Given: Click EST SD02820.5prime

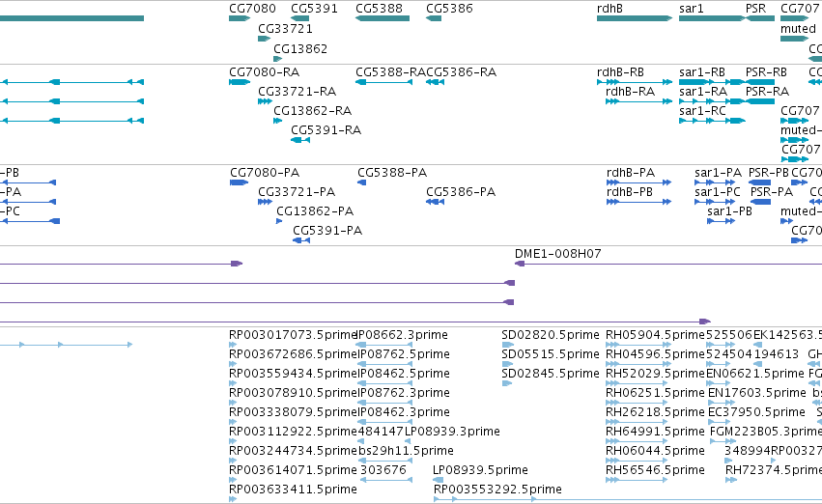Looking at the screenshot, I should click(x=551, y=335).
